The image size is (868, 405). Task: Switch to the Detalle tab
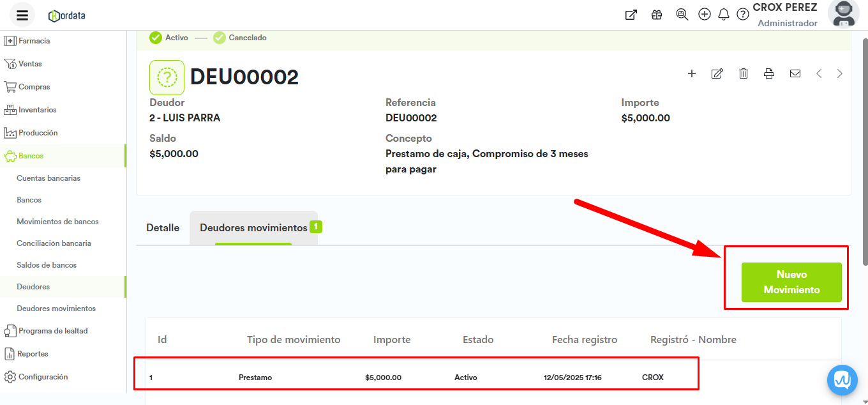pyautogui.click(x=163, y=228)
